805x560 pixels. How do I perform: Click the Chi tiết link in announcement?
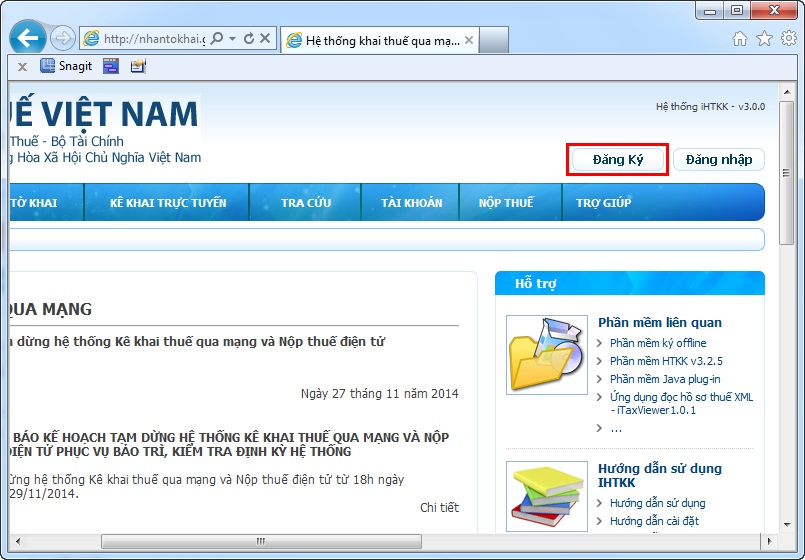(x=439, y=508)
